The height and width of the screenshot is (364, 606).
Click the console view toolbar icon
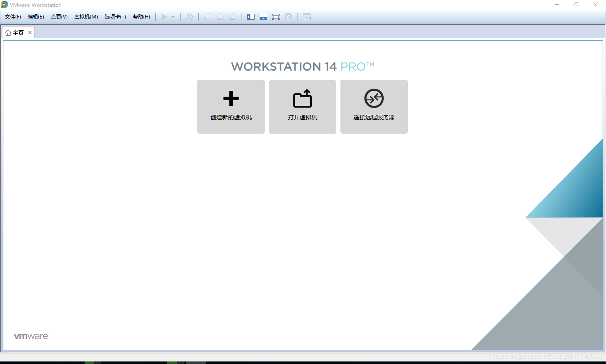click(x=307, y=17)
